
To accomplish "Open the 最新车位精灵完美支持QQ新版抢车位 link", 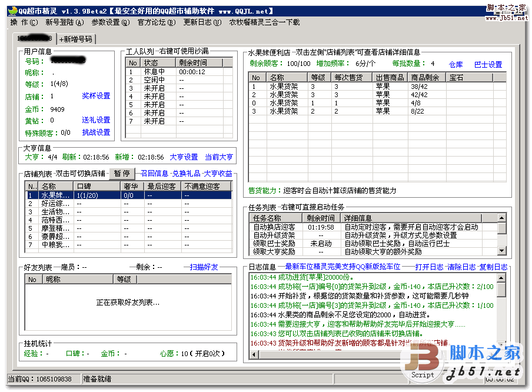I will (343, 267).
